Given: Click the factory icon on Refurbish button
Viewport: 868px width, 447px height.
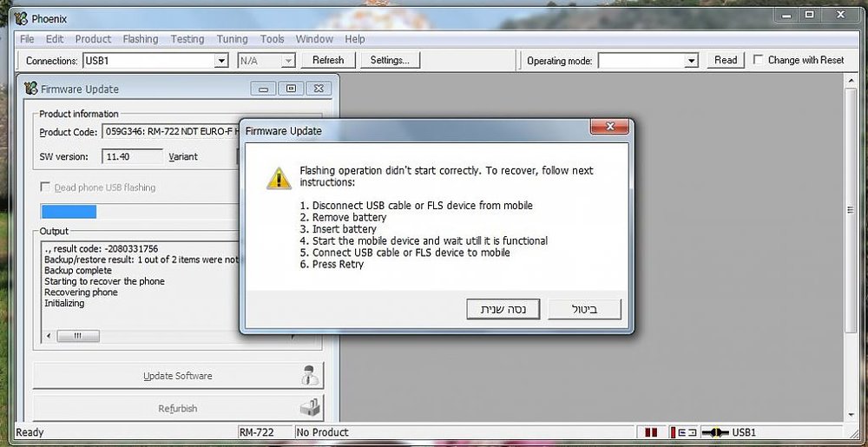Looking at the screenshot, I should pyautogui.click(x=310, y=408).
